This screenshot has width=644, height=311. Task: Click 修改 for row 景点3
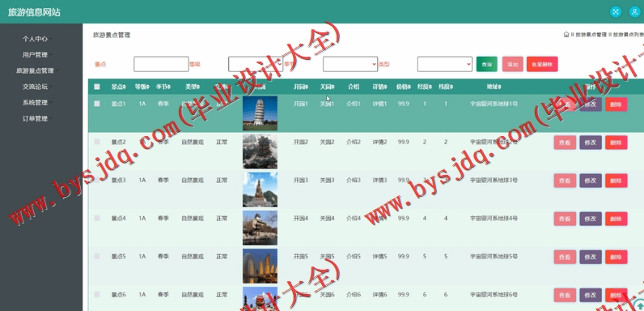tap(591, 181)
